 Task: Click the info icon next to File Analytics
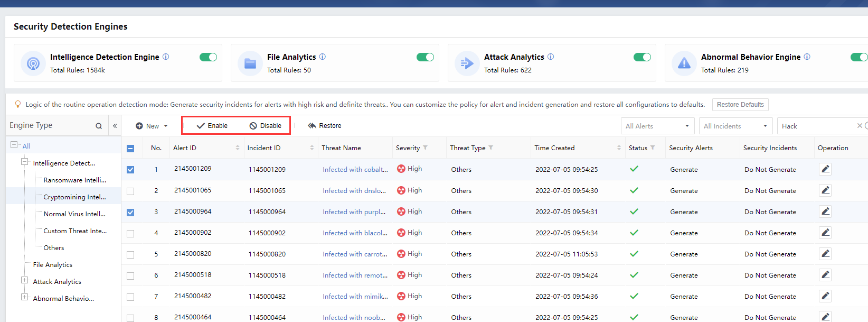tap(323, 57)
